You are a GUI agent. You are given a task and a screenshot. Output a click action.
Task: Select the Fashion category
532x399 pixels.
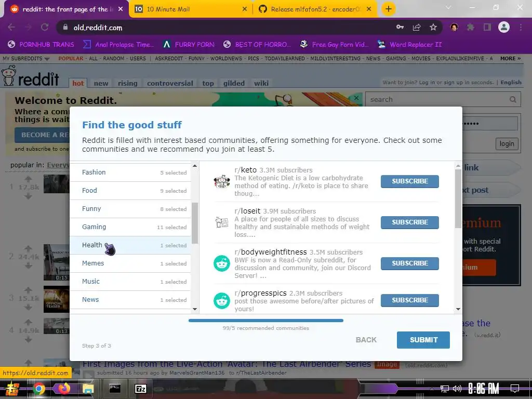(130, 172)
